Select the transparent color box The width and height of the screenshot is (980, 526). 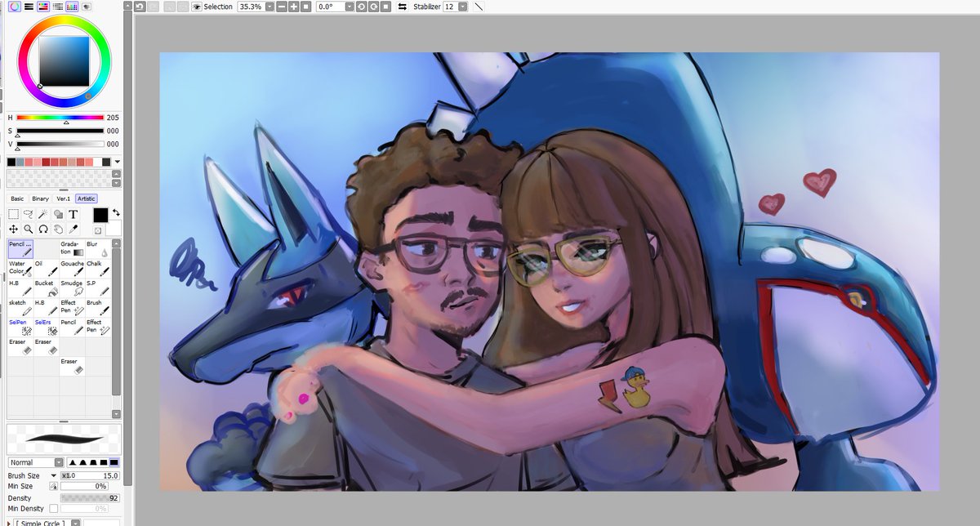coord(97,230)
